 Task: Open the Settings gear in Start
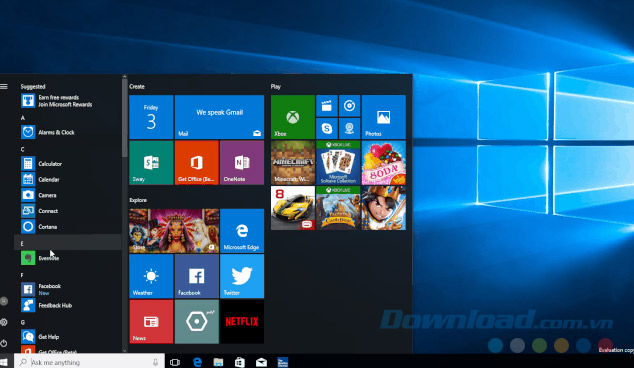click(x=4, y=322)
